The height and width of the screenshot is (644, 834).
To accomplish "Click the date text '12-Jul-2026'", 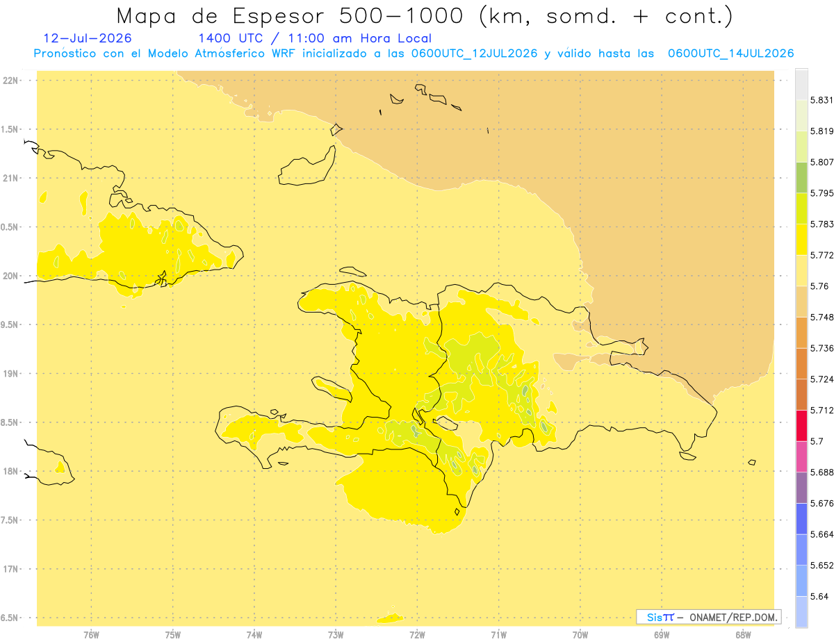I will [87, 38].
